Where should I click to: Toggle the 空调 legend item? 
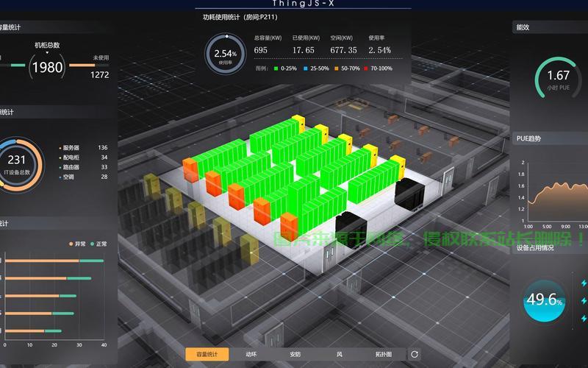tap(66, 177)
